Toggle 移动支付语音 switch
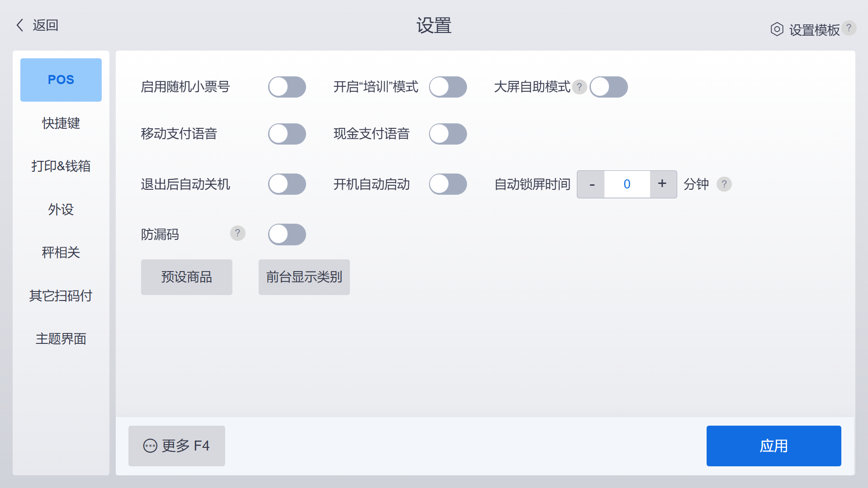The image size is (868, 488). (287, 134)
